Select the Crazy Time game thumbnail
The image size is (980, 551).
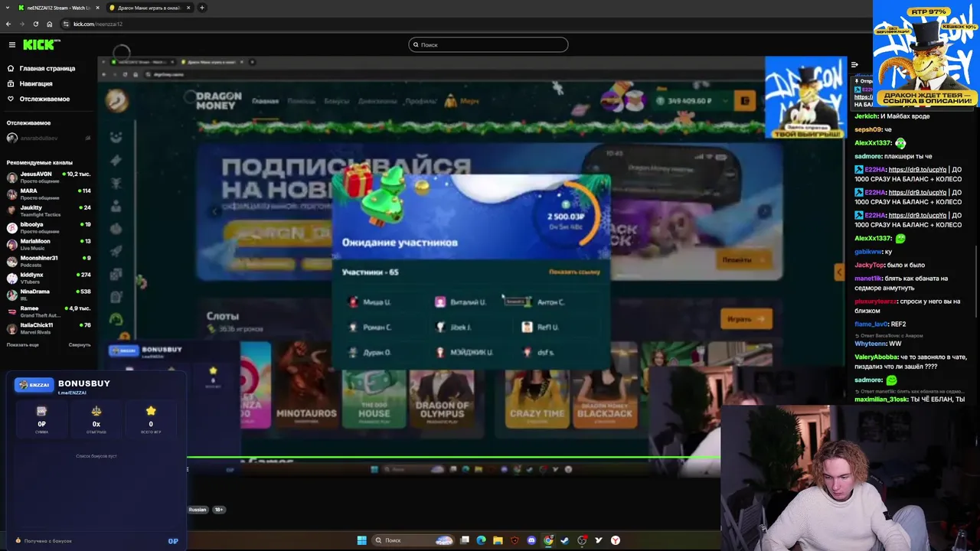[x=537, y=385]
